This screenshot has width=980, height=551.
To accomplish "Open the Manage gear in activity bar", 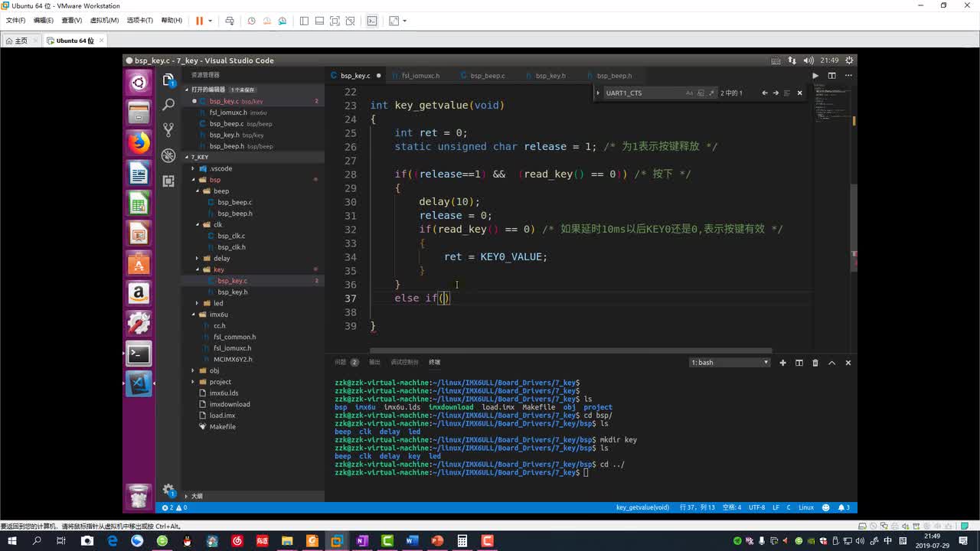I will tap(168, 490).
